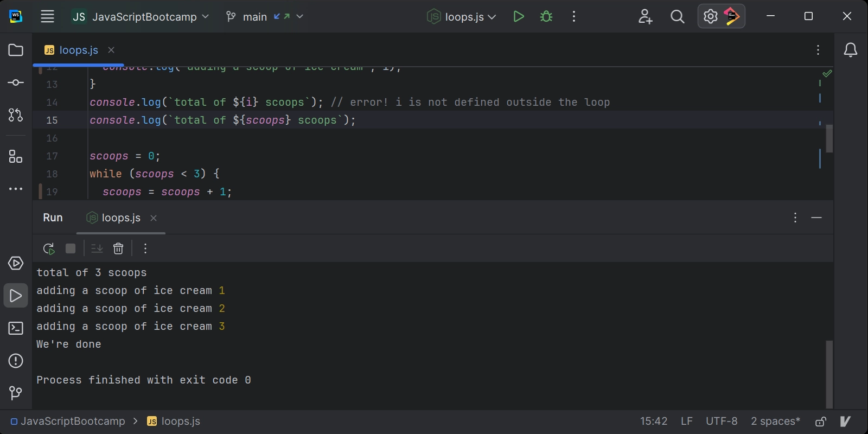Open the Project tool window folder icon
The height and width of the screenshot is (434, 868).
point(16,50)
